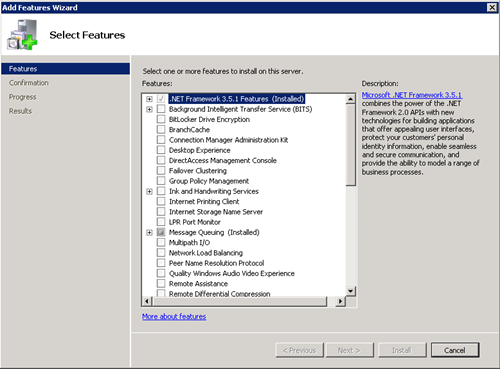Click the Next button
Screen dimensions: 500x369
coord(349,350)
